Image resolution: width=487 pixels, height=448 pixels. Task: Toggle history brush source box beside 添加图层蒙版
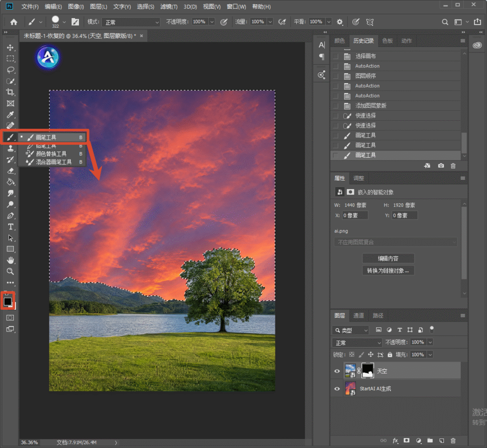[x=335, y=106]
